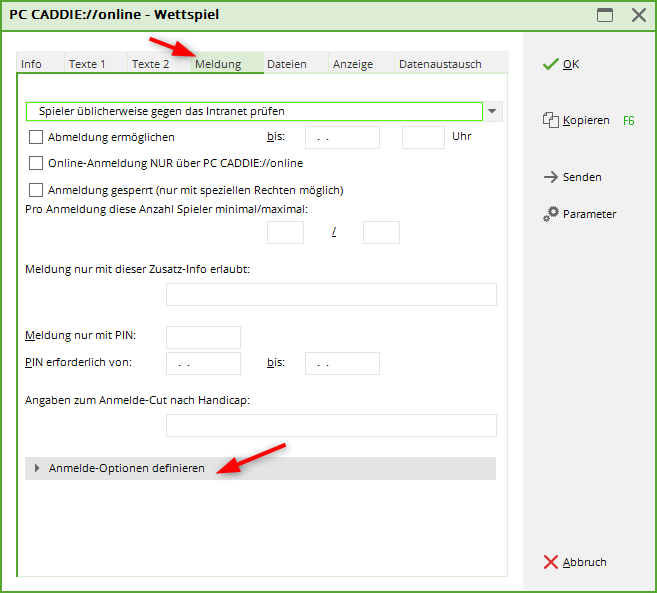Viewport: 657px width, 593px height.
Task: Open the Spieler Intranet prüfen dropdown arrow
Action: (494, 111)
